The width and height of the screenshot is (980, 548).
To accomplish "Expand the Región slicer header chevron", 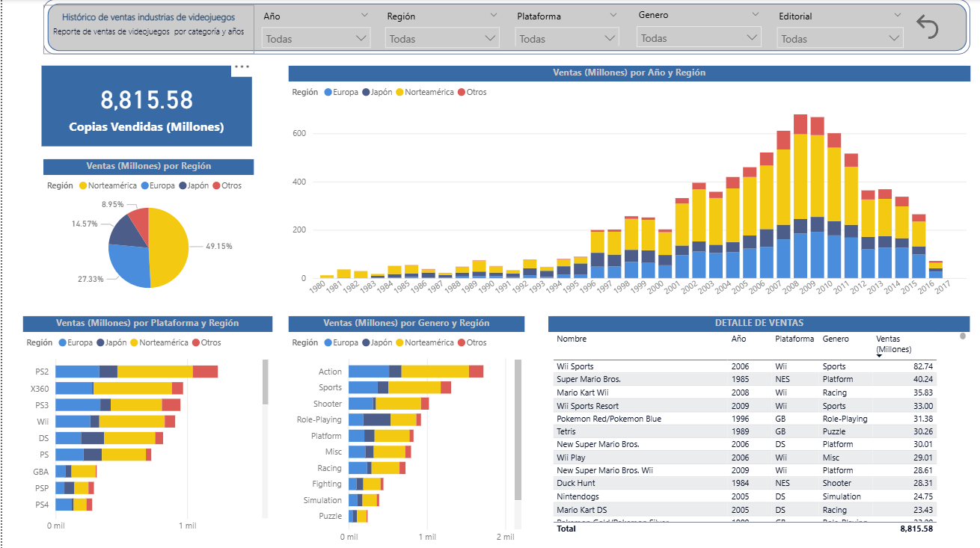I will [493, 15].
